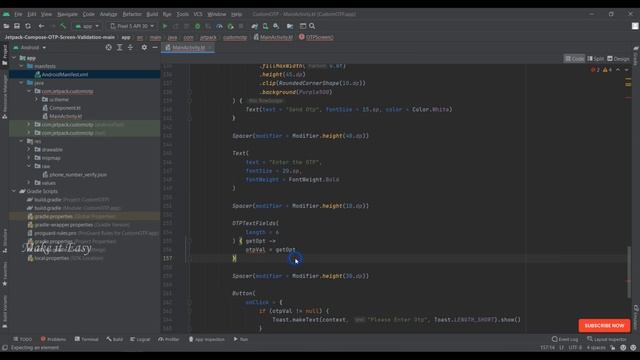Image resolution: width=640 pixels, height=360 pixels.
Task: Switch editor to Split view
Action: [596, 59]
